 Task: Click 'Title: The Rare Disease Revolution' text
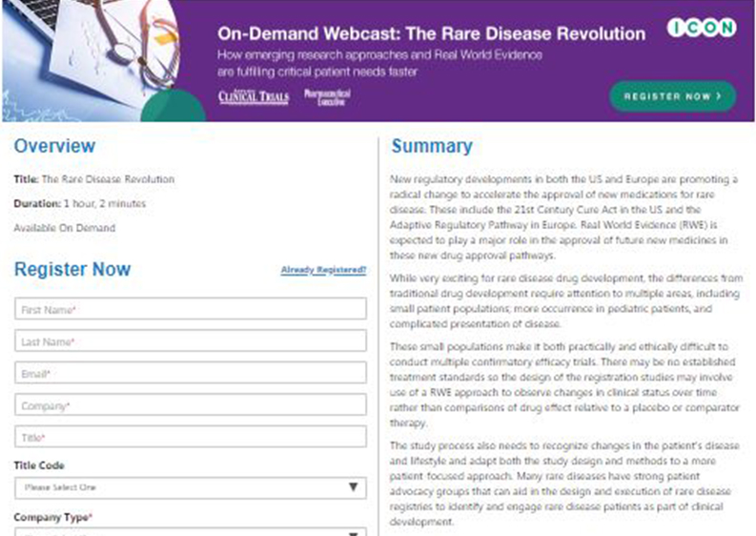pyautogui.click(x=94, y=179)
